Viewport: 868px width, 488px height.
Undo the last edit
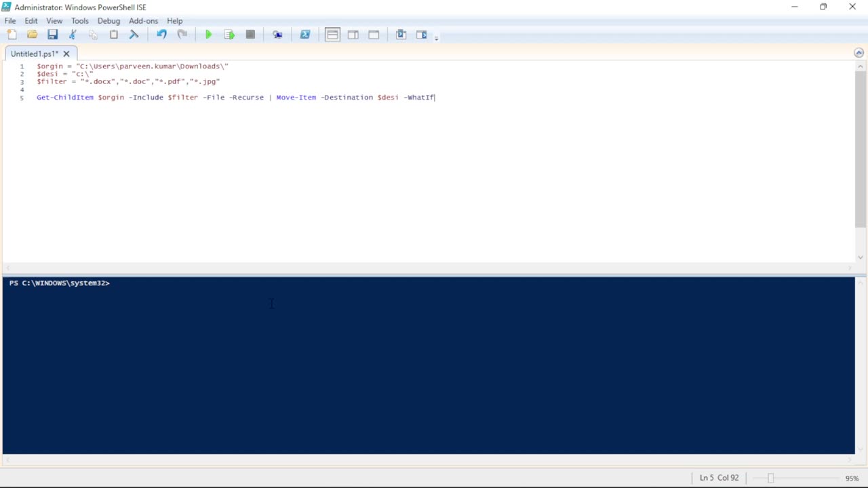(x=161, y=35)
